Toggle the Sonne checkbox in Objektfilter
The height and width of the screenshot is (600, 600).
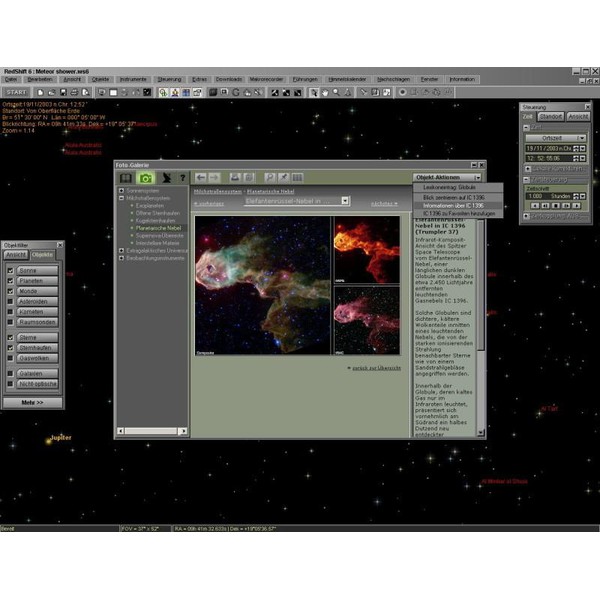[10, 271]
